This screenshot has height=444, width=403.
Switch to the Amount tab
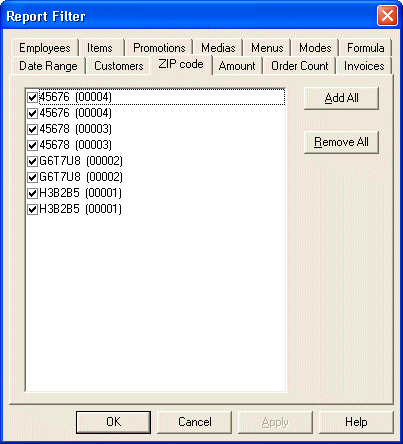coord(237,66)
